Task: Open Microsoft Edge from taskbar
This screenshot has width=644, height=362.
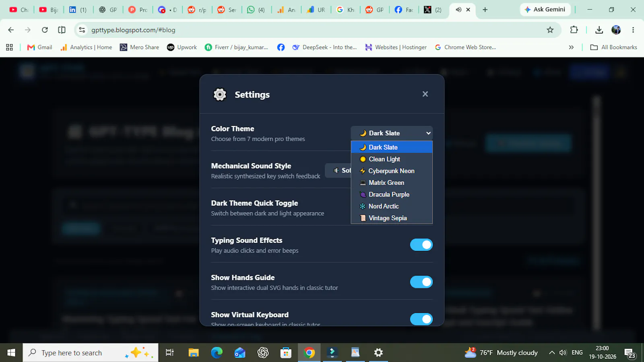Action: pos(217,353)
